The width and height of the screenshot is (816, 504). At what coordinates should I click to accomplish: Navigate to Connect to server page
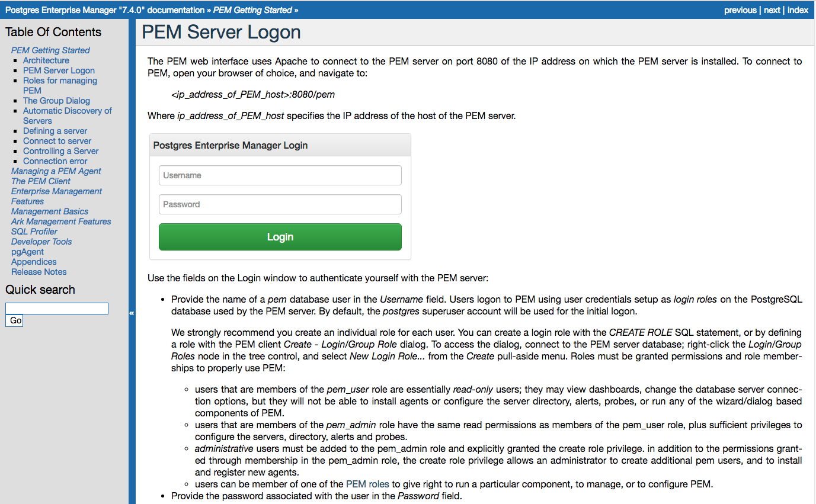tap(57, 140)
